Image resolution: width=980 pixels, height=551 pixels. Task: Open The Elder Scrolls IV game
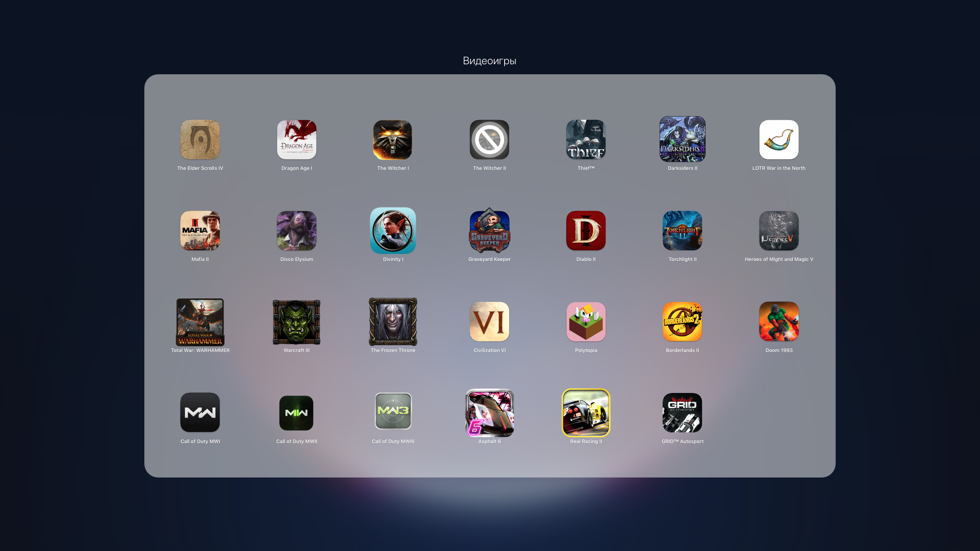[x=200, y=140]
